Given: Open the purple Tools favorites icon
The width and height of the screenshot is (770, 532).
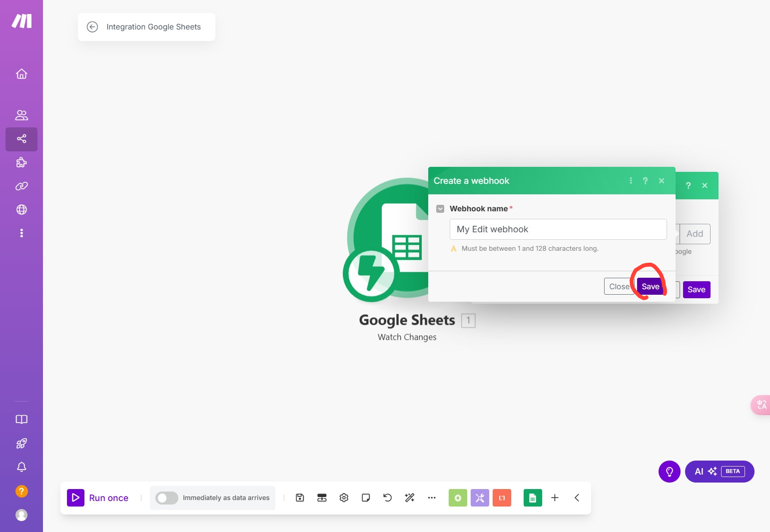Looking at the screenshot, I should pos(480,498).
